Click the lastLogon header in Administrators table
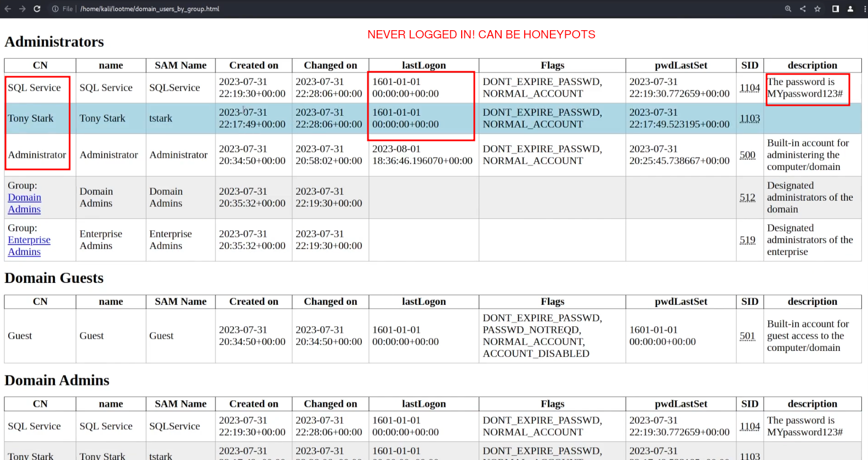 coord(423,65)
